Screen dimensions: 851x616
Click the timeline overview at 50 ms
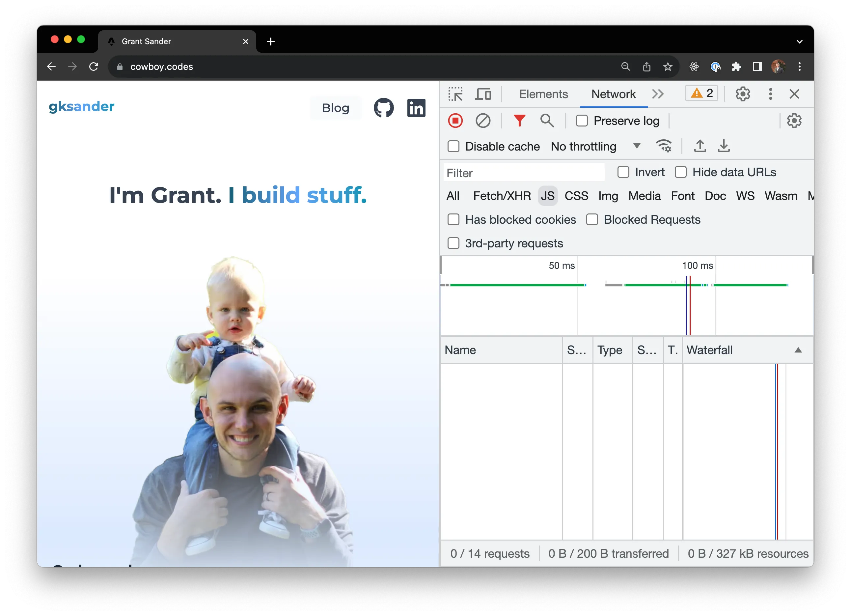click(x=561, y=266)
